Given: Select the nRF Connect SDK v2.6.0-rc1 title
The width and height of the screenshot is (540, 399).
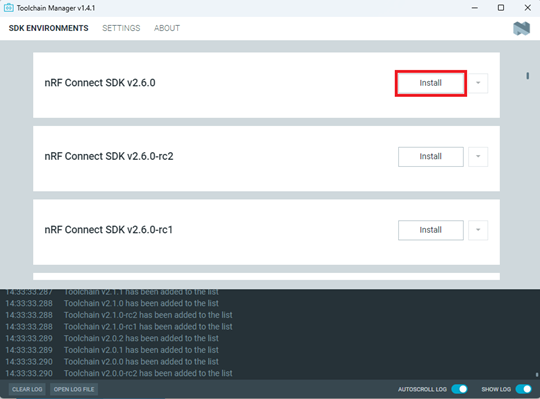Looking at the screenshot, I should pos(108,230).
